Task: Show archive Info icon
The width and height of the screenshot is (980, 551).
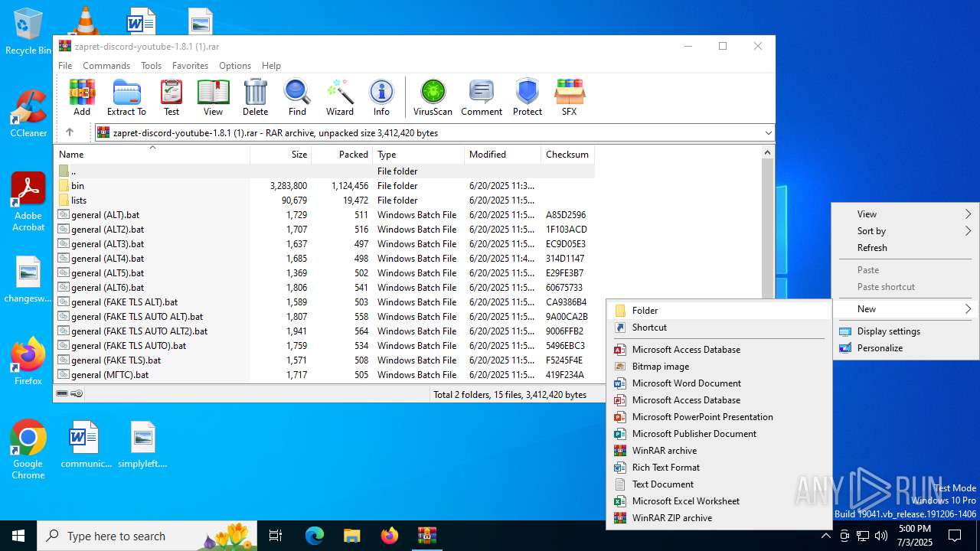Action: [x=381, y=97]
